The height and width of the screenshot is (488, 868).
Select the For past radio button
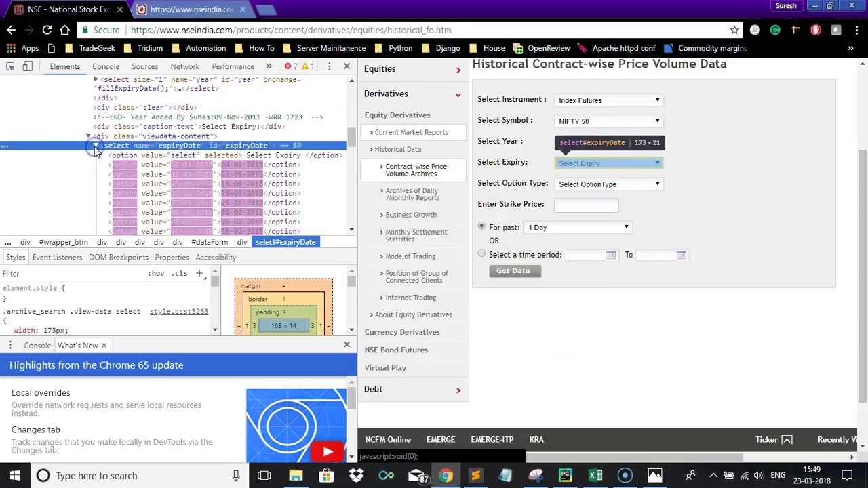click(x=481, y=226)
